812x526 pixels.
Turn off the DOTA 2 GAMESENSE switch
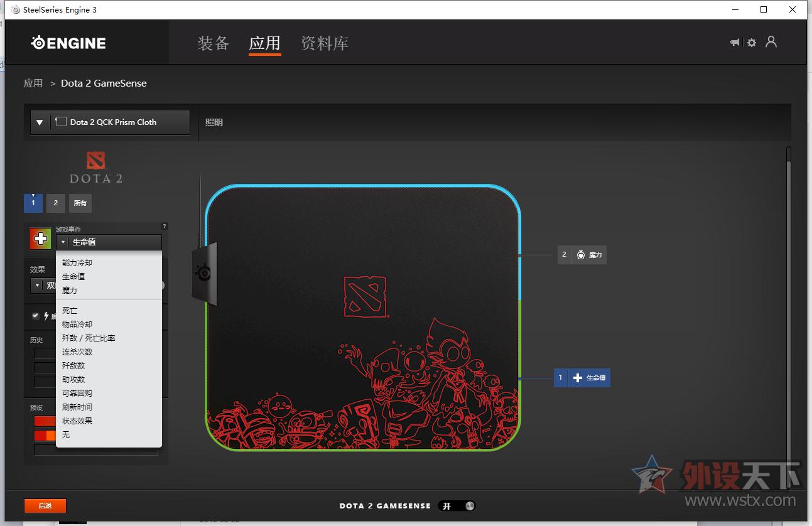point(457,505)
